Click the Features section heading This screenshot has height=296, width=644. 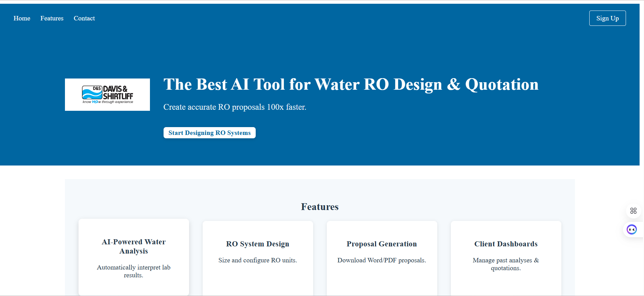click(320, 207)
